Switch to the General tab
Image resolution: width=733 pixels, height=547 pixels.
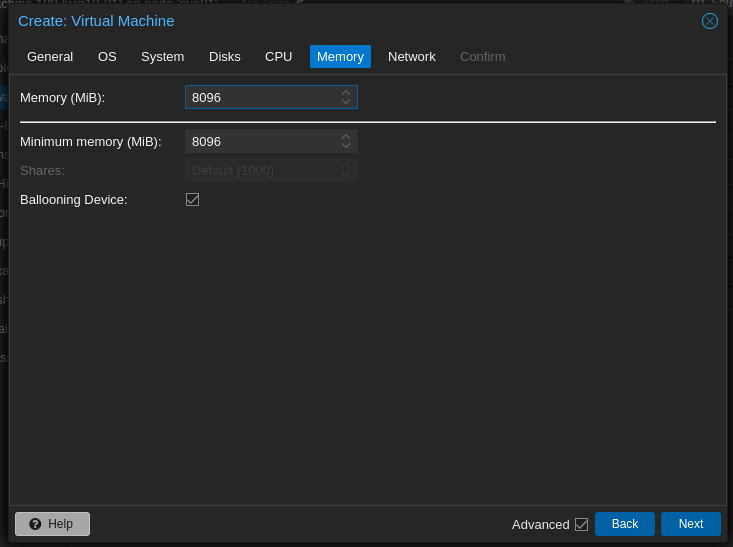tap(50, 57)
